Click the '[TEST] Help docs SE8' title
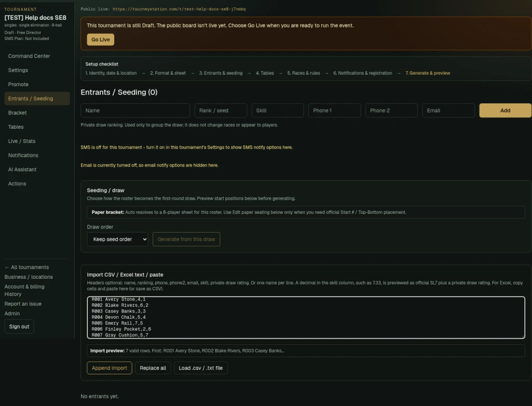 tap(35, 18)
